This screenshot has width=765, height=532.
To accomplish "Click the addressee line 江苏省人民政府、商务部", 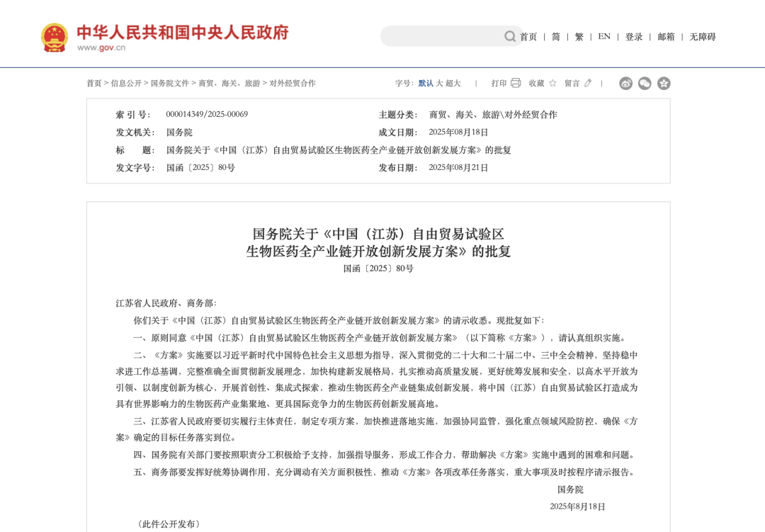I will point(166,303).
